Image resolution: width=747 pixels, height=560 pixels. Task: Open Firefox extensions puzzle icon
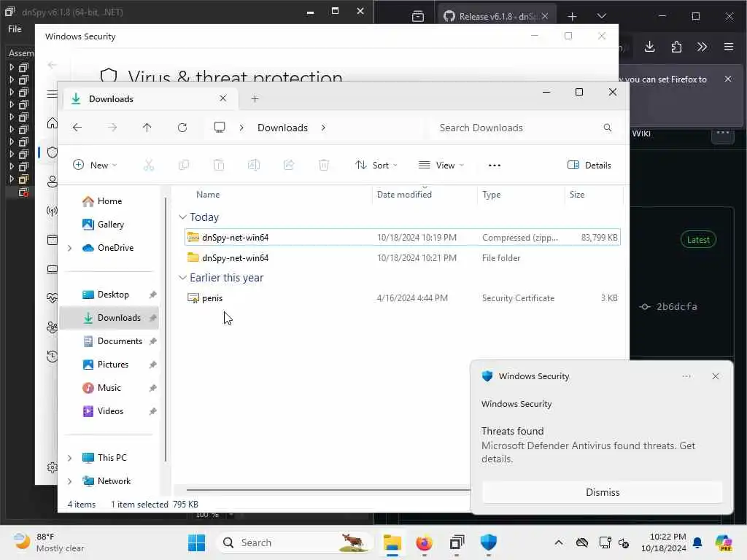(x=676, y=47)
